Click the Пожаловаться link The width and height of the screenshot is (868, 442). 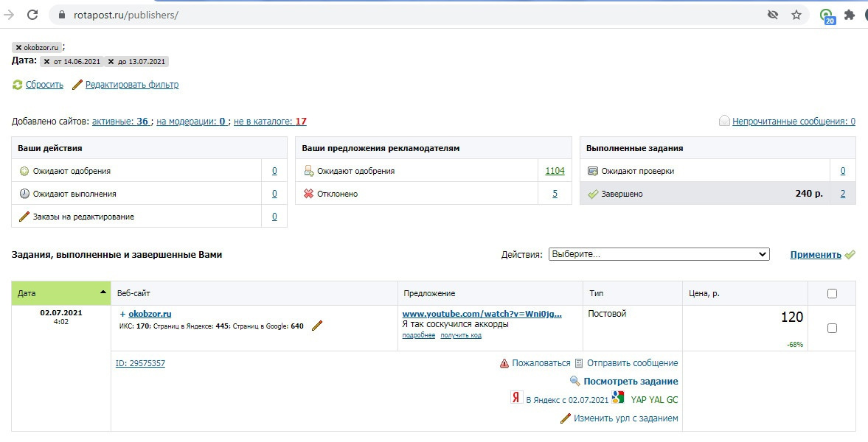(x=541, y=363)
